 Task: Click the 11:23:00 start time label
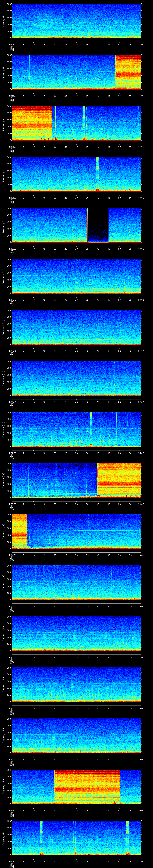click(12, 504)
